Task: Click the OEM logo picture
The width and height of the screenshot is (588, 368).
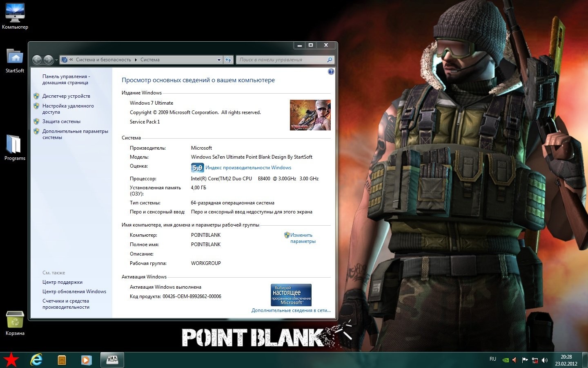Action: click(x=310, y=115)
